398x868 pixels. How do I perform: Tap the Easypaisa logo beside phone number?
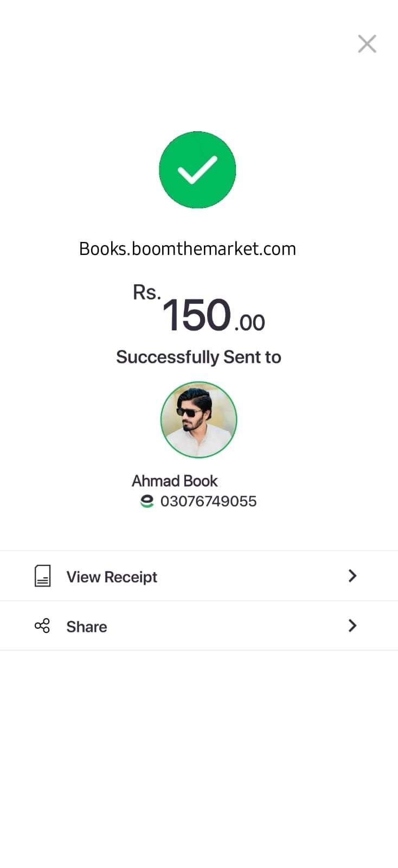click(x=147, y=501)
